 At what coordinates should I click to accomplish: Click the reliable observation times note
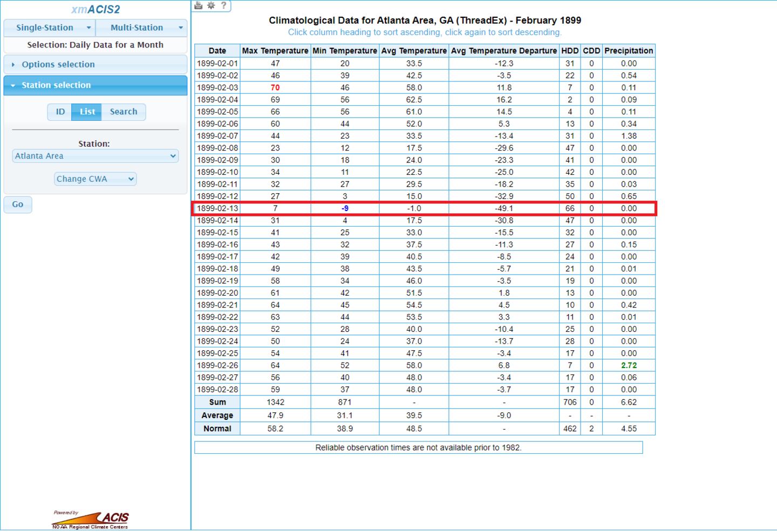(418, 448)
